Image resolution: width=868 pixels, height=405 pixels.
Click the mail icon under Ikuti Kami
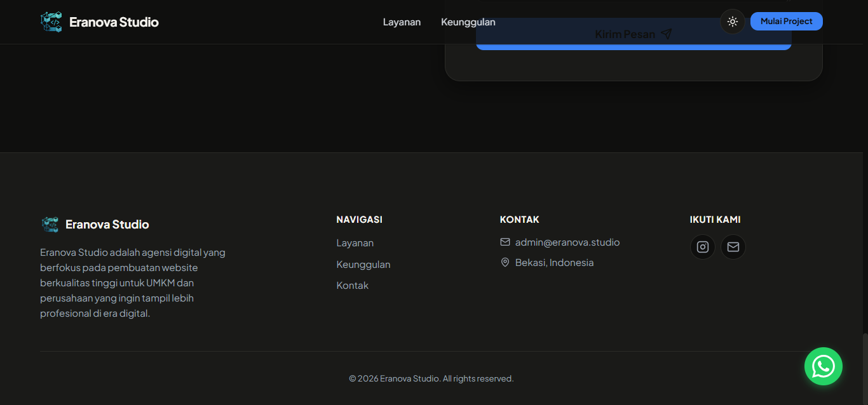click(x=733, y=247)
